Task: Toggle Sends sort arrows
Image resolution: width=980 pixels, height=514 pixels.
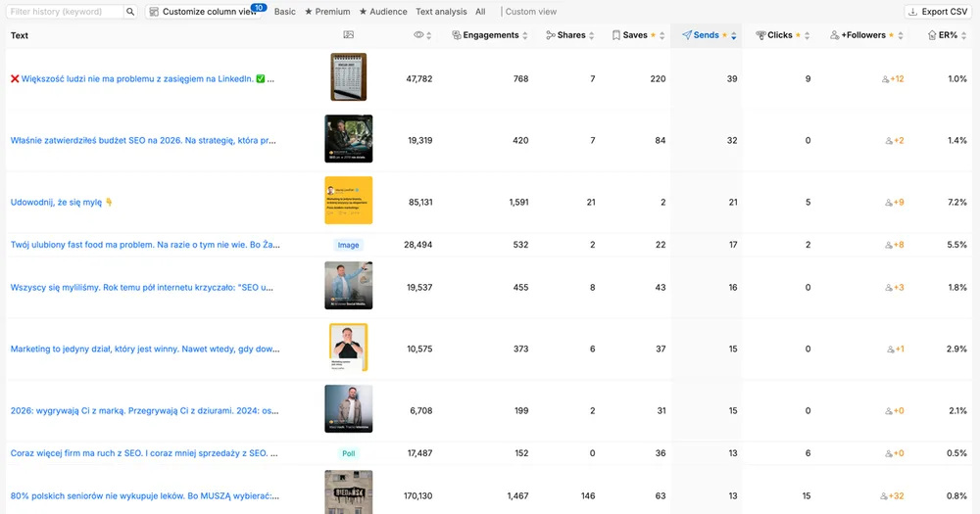Action: (734, 35)
